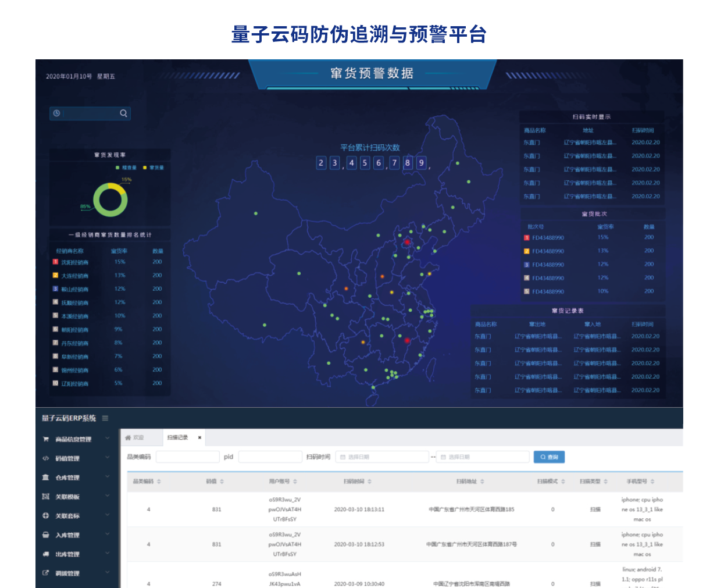Image resolution: width=717 pixels, height=588 pixels.
Task: Click the blue 查询 search button
Action: pos(549,457)
